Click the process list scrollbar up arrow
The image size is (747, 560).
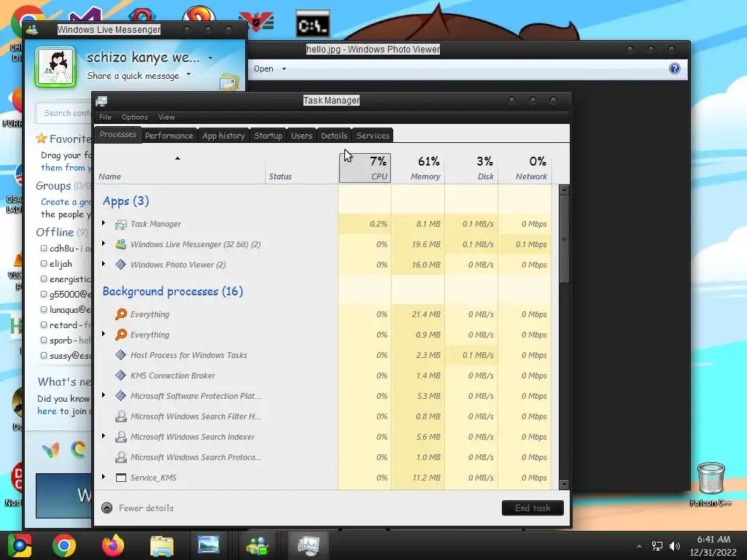[564, 190]
